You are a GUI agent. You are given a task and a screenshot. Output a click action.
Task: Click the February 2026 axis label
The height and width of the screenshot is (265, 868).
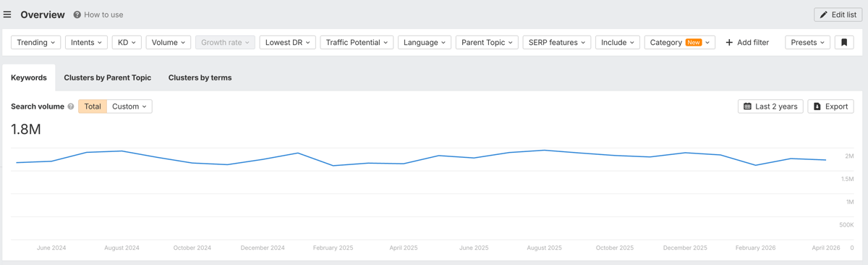click(x=755, y=248)
